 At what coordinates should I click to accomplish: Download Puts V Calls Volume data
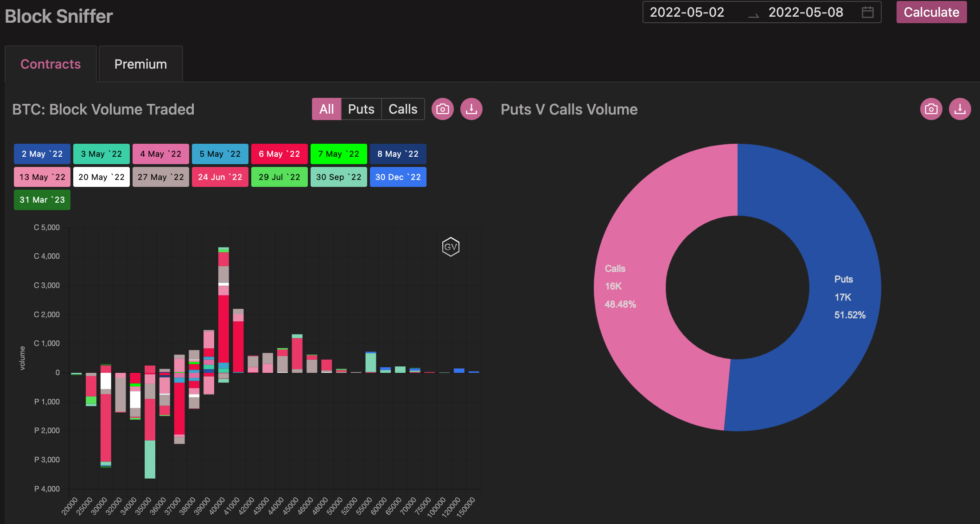coord(960,109)
